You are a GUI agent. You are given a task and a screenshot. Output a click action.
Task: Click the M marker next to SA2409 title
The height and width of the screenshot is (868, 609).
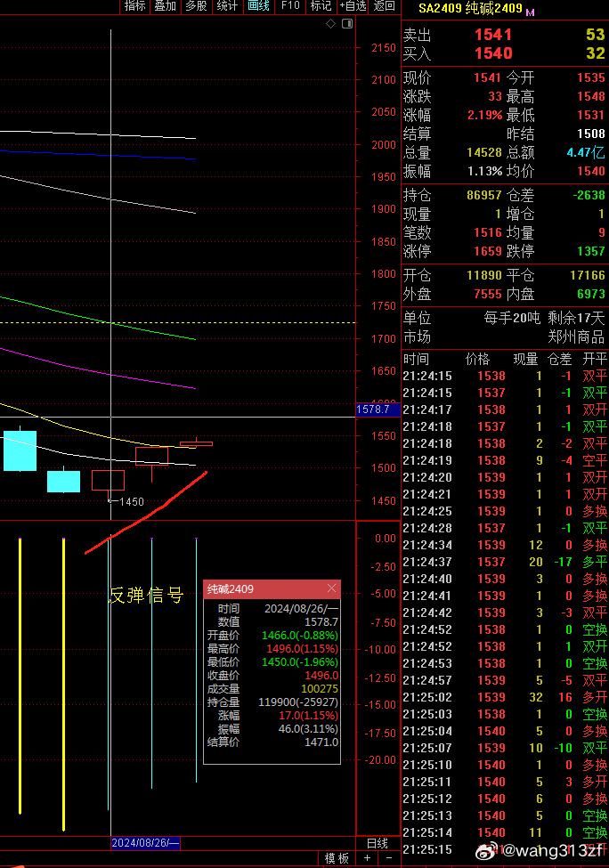pyautogui.click(x=532, y=12)
